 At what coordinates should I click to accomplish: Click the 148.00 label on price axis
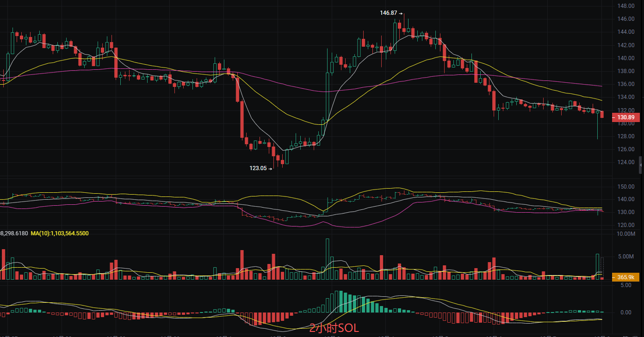click(625, 6)
